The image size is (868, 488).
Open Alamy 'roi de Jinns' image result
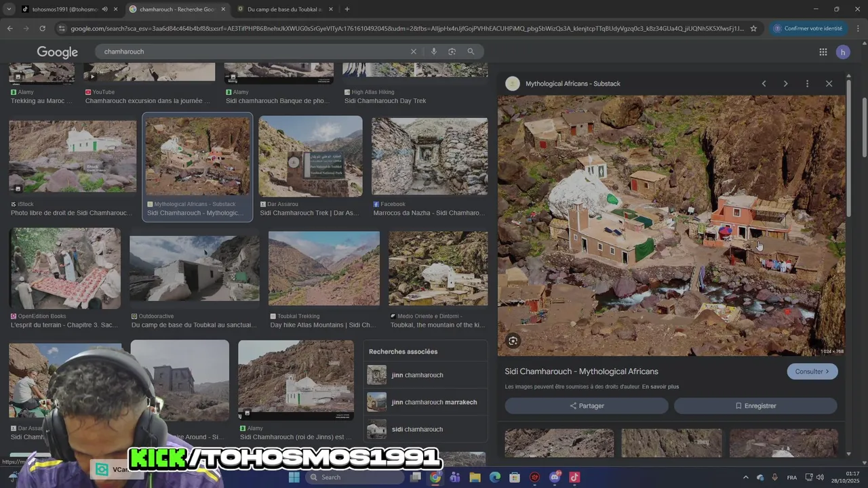click(296, 380)
